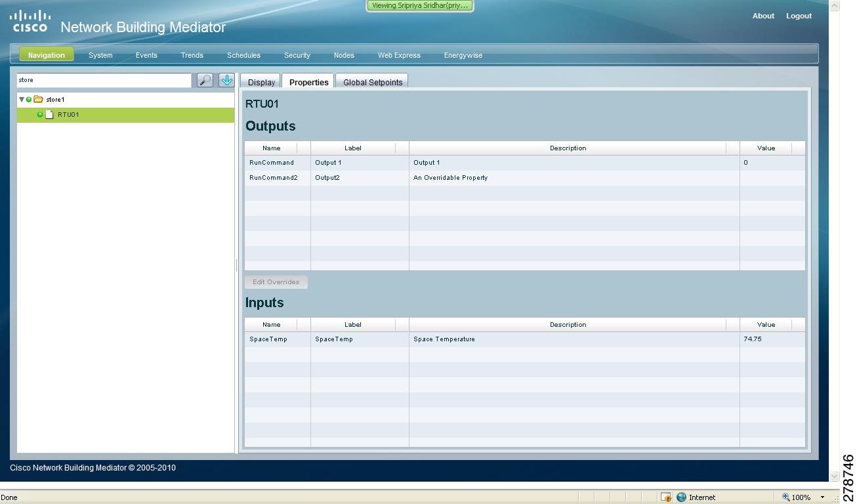857x504 pixels.
Task: Click the green status indicator beside store1
Action: point(30,99)
